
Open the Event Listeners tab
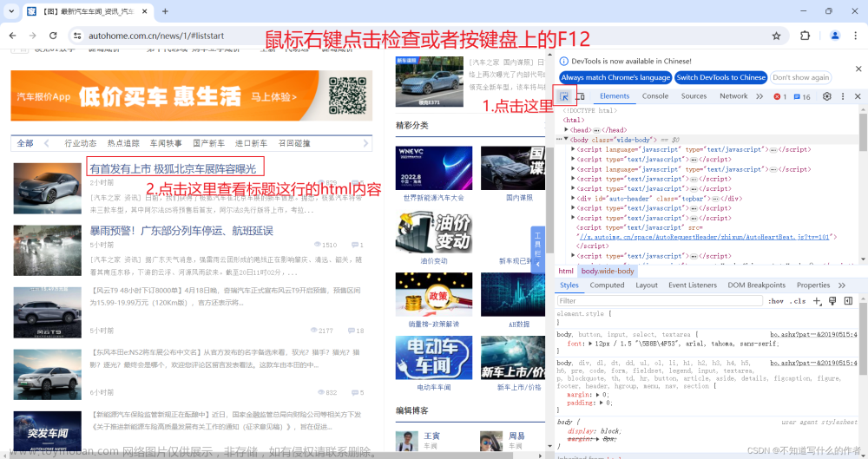693,285
